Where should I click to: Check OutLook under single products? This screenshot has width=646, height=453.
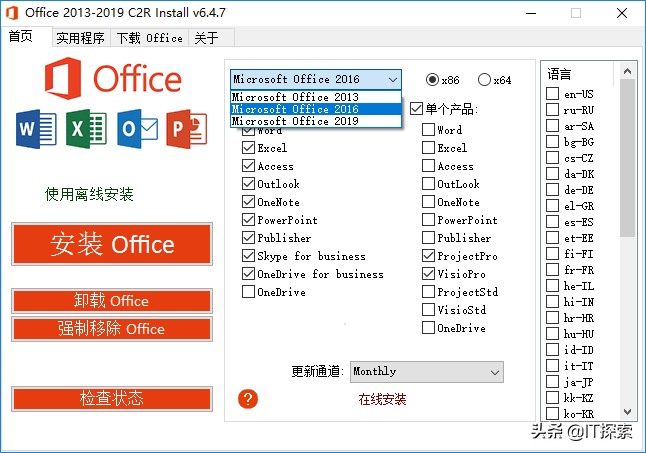pyautogui.click(x=428, y=184)
